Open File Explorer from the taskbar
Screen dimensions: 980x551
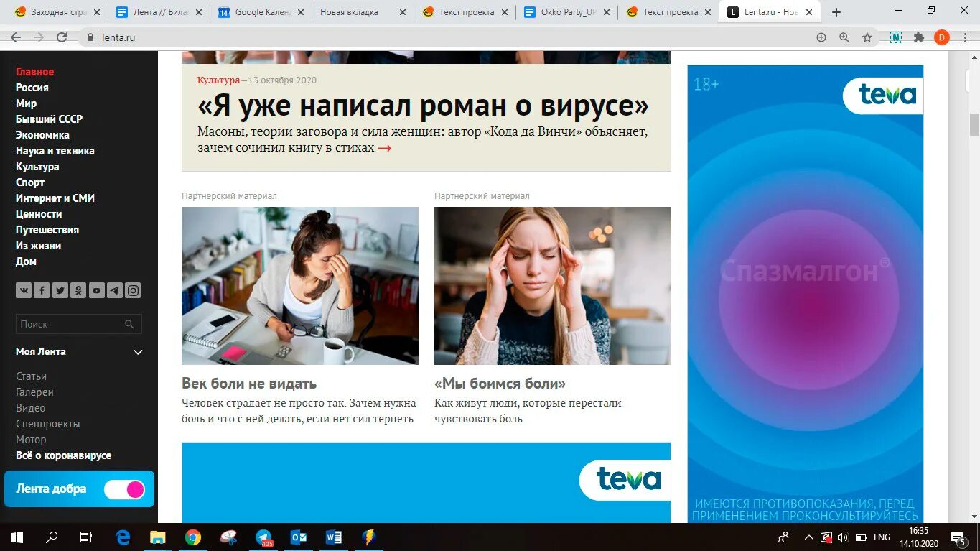(158, 537)
